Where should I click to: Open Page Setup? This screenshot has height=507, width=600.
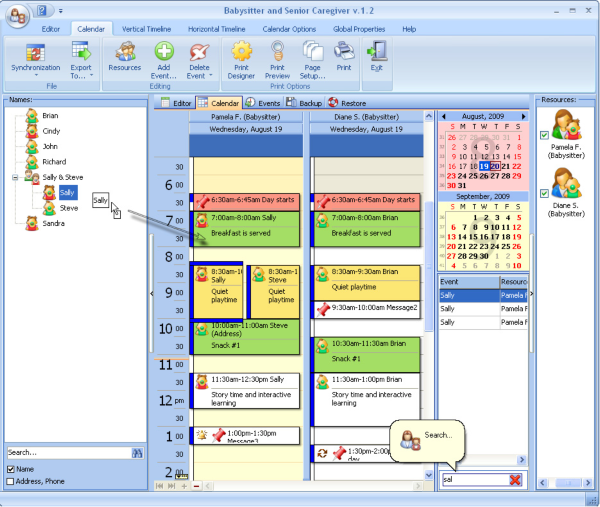pyautogui.click(x=313, y=60)
